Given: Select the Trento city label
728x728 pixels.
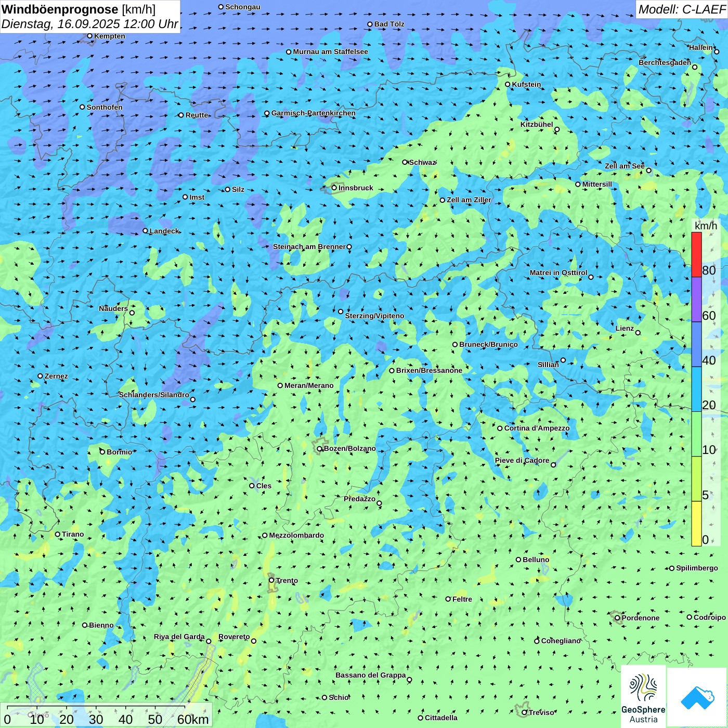Looking at the screenshot, I should coord(287,580).
